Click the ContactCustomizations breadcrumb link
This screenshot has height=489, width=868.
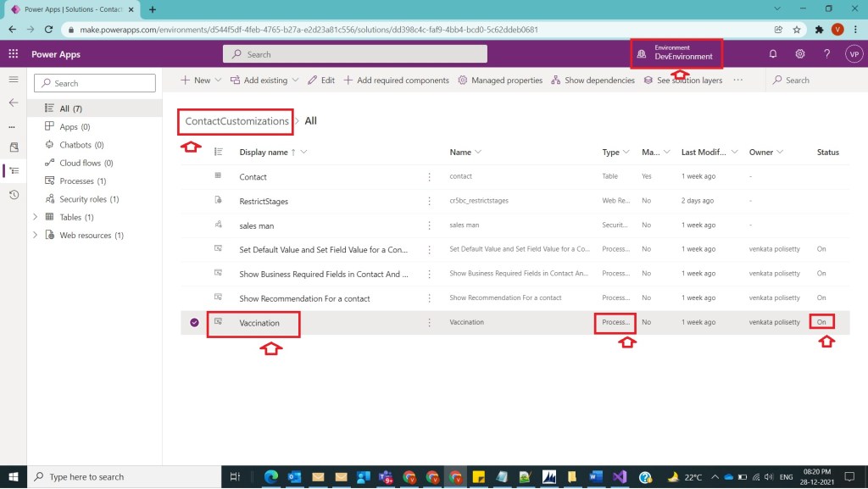236,121
